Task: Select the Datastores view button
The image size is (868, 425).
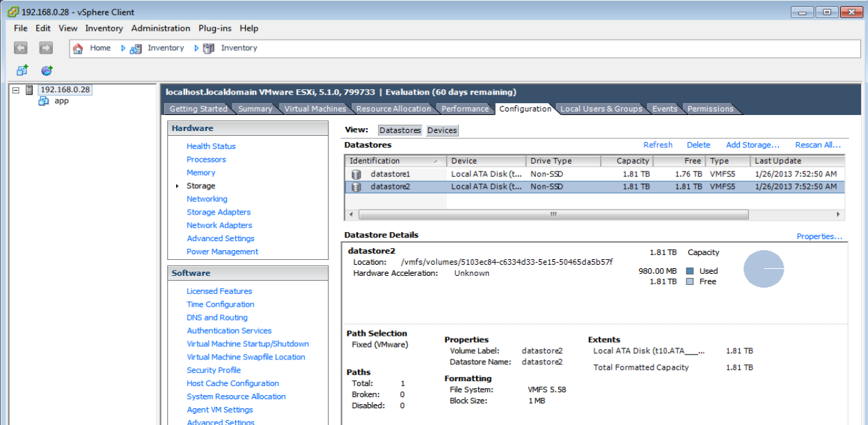Action: pyautogui.click(x=400, y=130)
